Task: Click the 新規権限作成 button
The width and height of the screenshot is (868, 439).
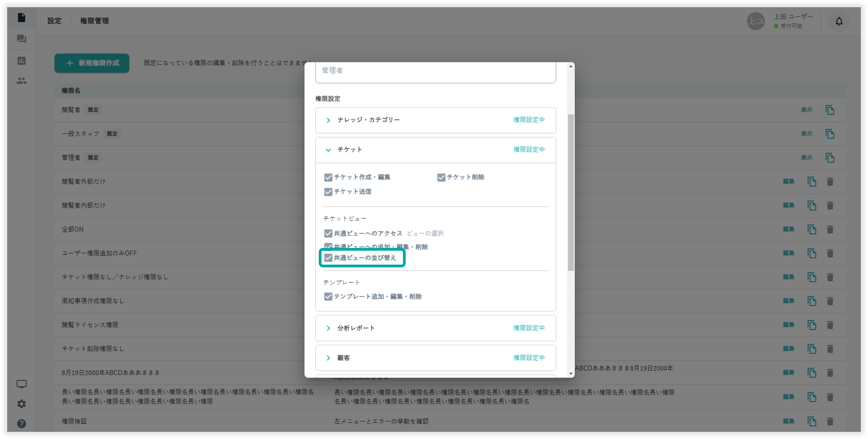Action: point(92,63)
